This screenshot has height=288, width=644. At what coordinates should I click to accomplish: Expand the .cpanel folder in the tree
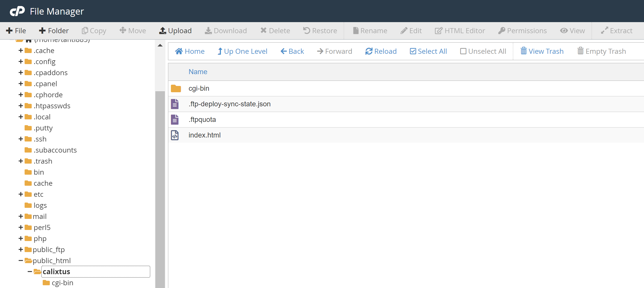[21, 84]
